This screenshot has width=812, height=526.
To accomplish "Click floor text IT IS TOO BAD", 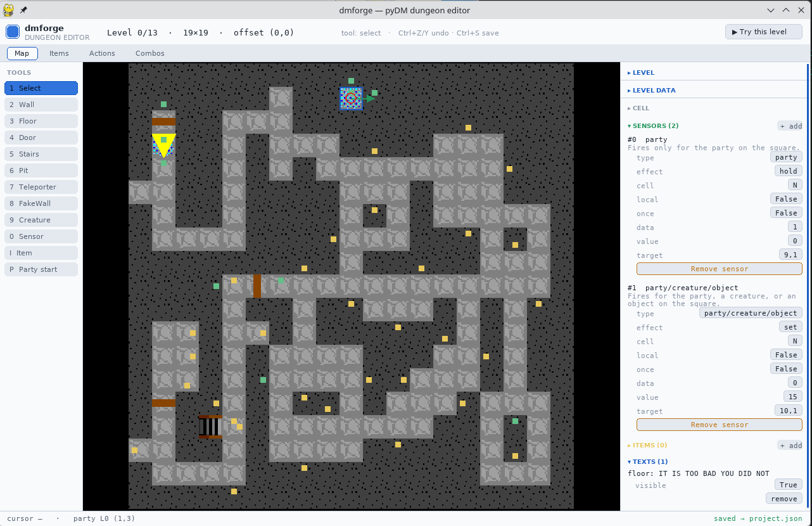I will pos(699,473).
